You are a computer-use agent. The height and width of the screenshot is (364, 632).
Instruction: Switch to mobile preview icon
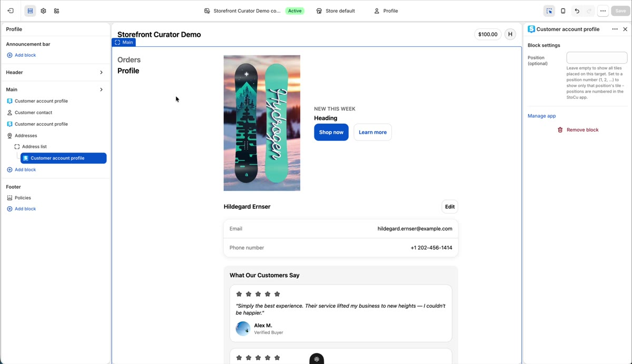coord(563,11)
